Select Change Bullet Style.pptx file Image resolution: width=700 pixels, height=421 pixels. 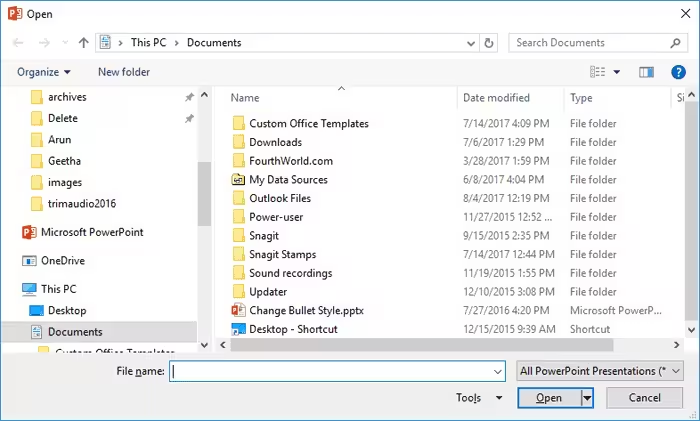pos(306,310)
